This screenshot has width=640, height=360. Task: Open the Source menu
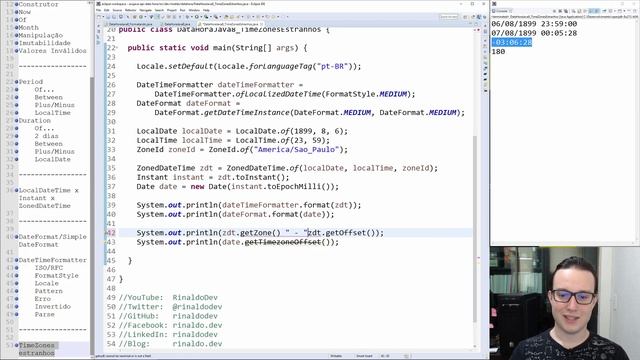tap(118, 10)
